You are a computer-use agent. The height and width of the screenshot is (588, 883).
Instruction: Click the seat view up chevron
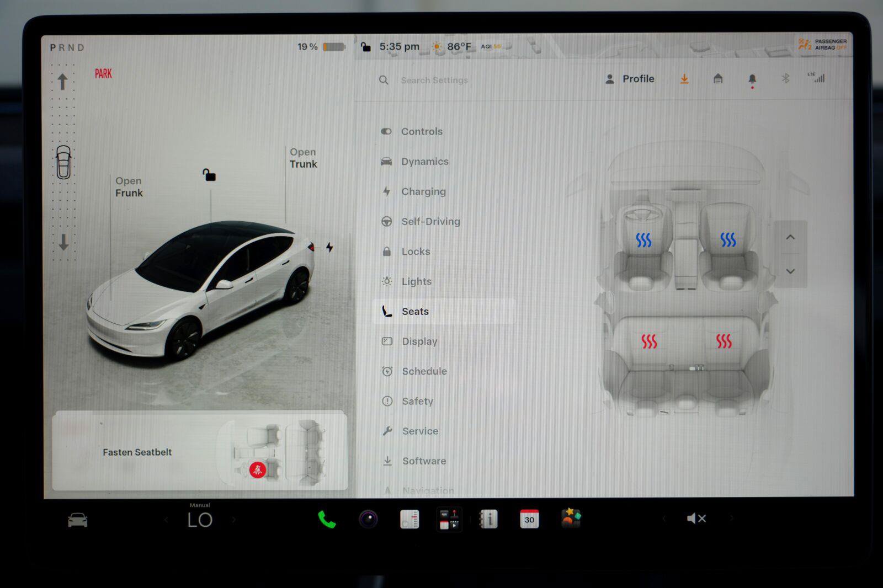790,237
